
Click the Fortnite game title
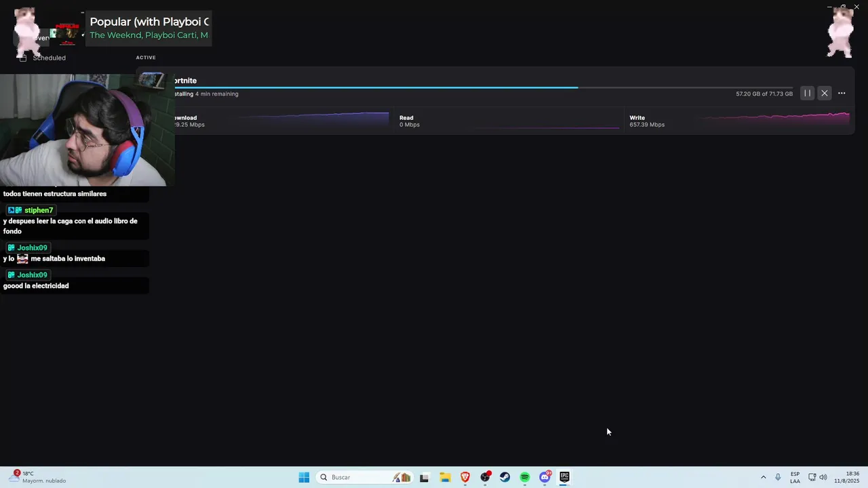(185, 81)
